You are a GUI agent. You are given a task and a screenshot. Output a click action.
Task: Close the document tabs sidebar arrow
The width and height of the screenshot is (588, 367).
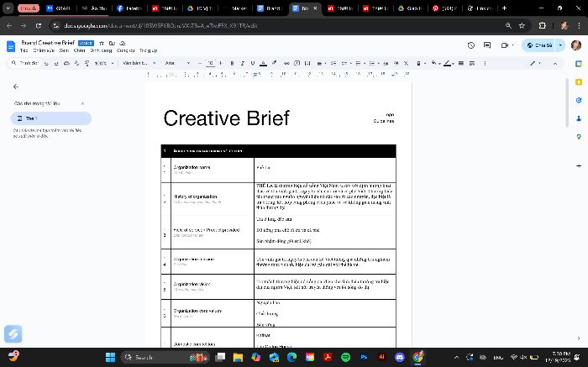tap(16, 87)
